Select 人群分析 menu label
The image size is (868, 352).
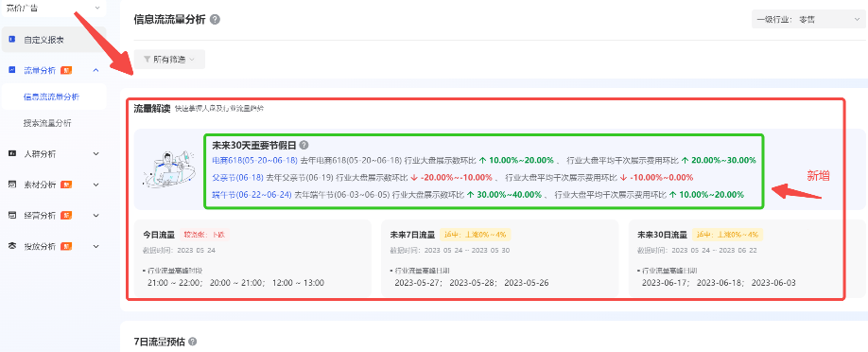tap(40, 153)
